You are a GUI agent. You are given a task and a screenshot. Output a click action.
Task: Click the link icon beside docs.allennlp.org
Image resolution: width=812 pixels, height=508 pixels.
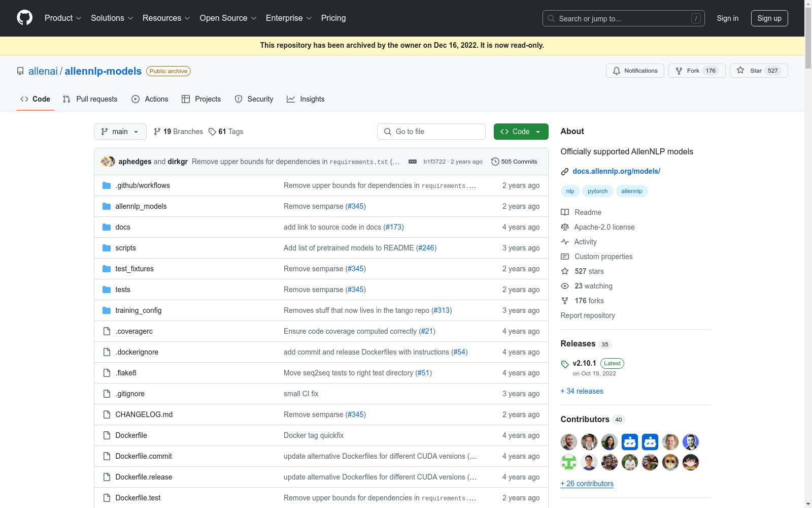click(x=565, y=172)
